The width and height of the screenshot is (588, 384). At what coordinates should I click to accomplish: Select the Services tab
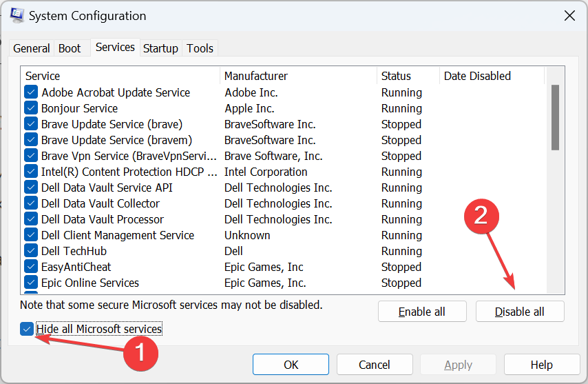pos(115,48)
